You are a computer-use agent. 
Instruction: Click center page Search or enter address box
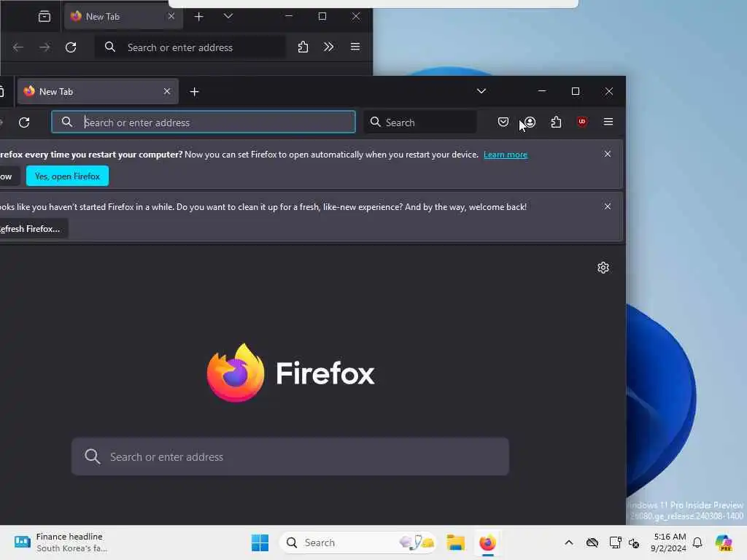290,456
